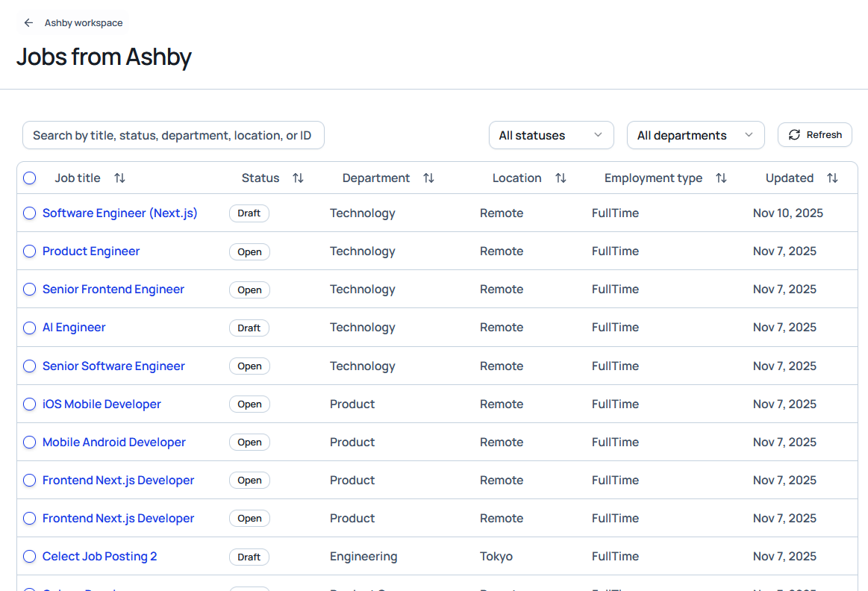Open the All statuses dropdown

(x=551, y=135)
